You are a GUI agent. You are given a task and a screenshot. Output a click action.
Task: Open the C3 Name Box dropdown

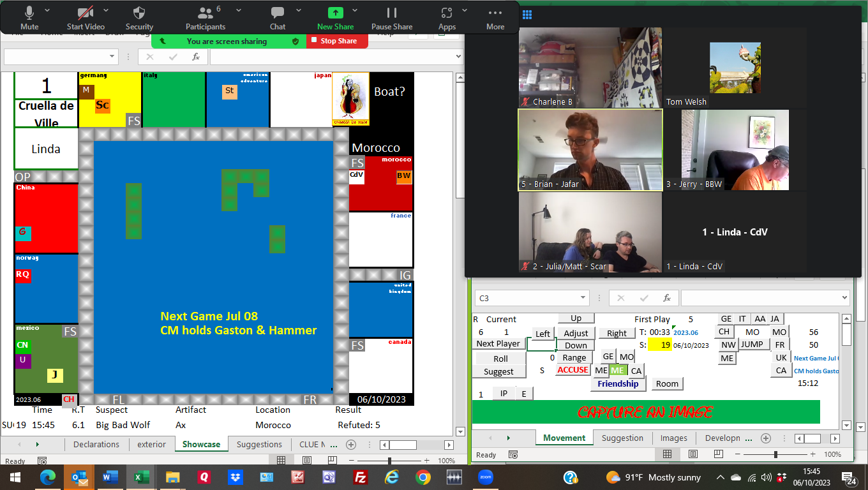coord(583,298)
